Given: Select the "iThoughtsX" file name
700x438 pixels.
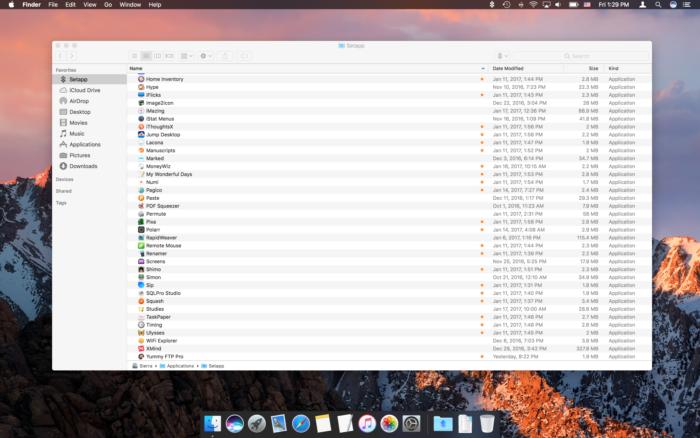Looking at the screenshot, I should coord(159,127).
